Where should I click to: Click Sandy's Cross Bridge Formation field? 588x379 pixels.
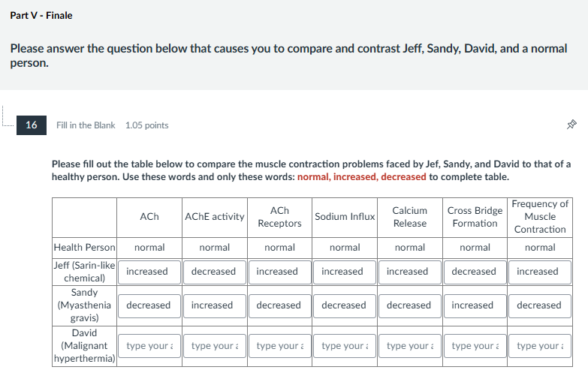tap(475, 305)
